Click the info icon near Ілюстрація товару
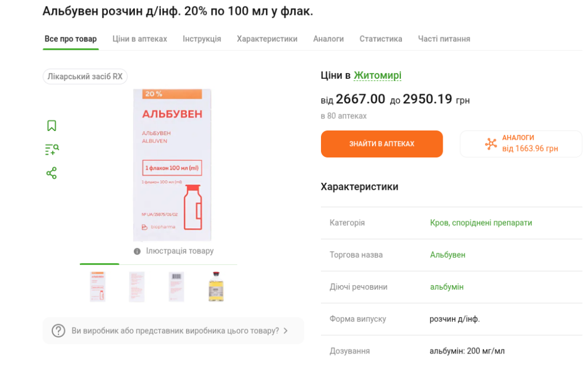 click(x=137, y=251)
